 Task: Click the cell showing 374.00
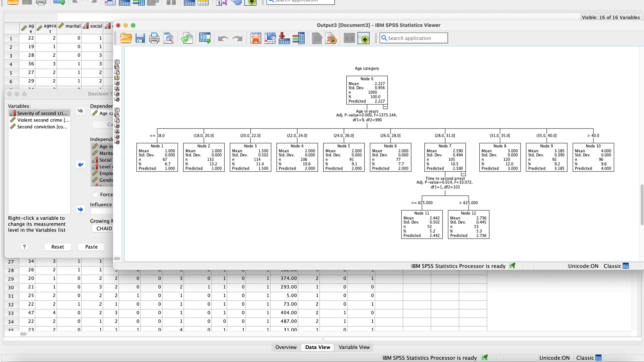point(284,278)
